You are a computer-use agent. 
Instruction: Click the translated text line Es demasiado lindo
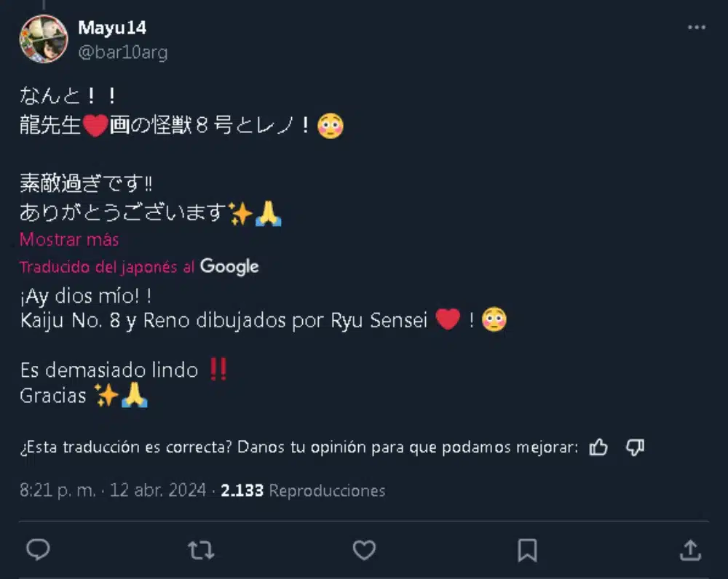pyautogui.click(x=109, y=370)
